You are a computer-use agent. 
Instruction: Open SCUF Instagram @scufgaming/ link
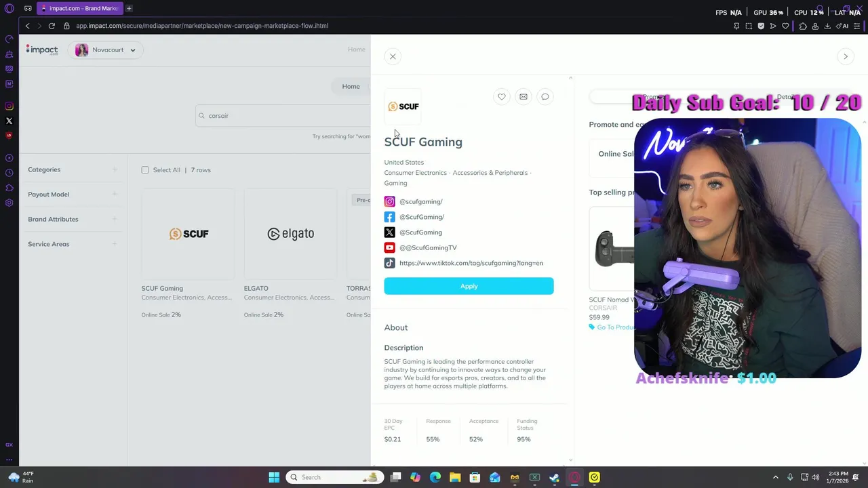(420, 201)
